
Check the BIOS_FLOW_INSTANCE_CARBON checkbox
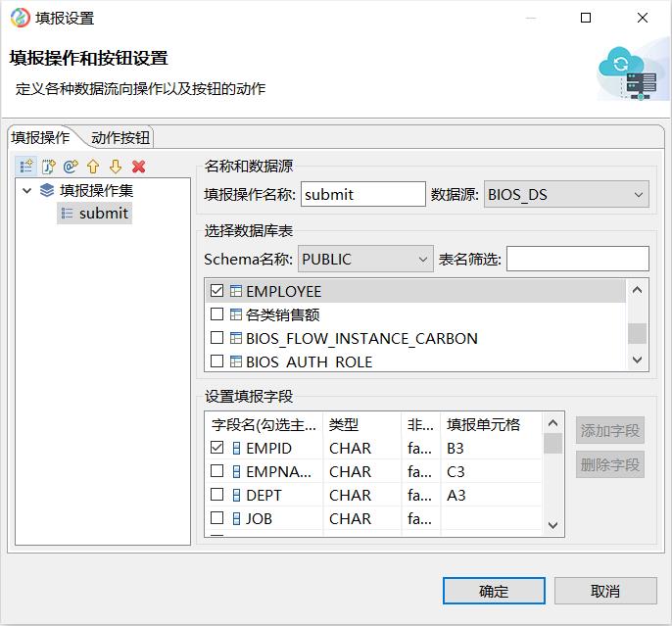[x=216, y=338]
